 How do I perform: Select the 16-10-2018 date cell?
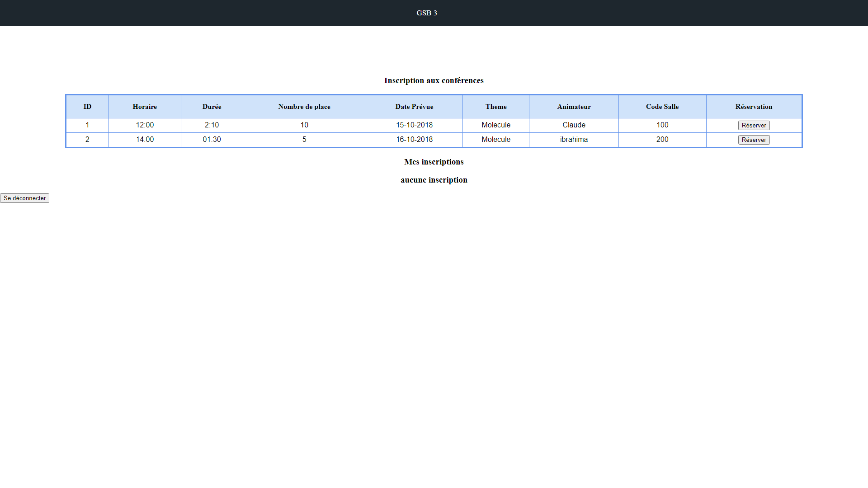(x=414, y=140)
